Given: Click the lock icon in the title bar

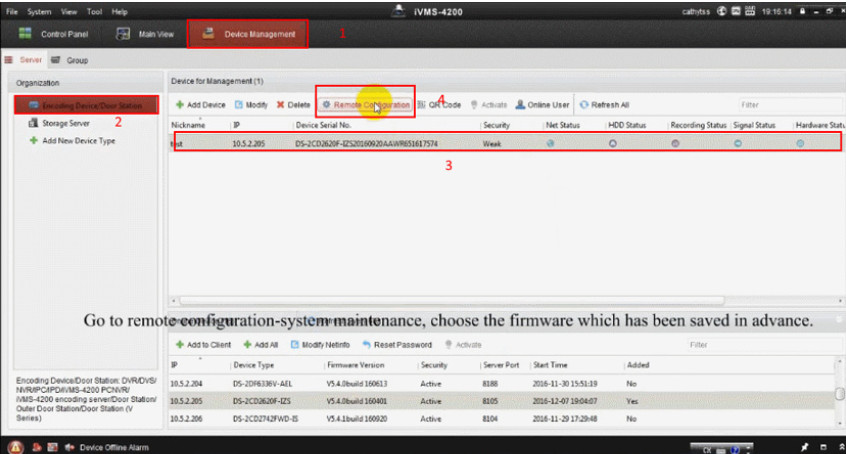Looking at the screenshot, I should pyautogui.click(x=802, y=11).
